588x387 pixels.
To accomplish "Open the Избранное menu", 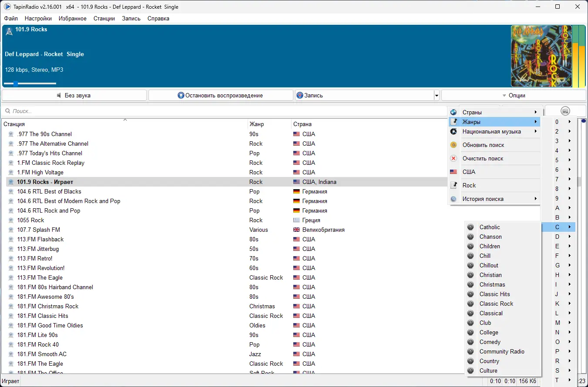I will tap(72, 18).
